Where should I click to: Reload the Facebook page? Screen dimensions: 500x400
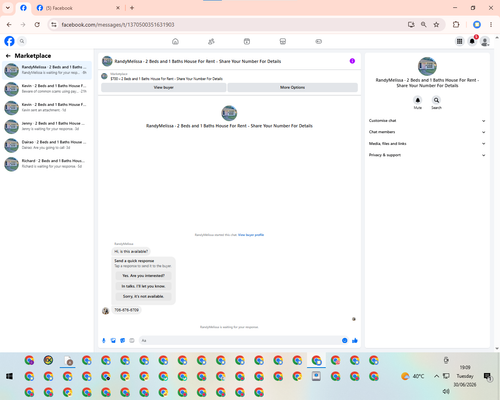(x=37, y=25)
